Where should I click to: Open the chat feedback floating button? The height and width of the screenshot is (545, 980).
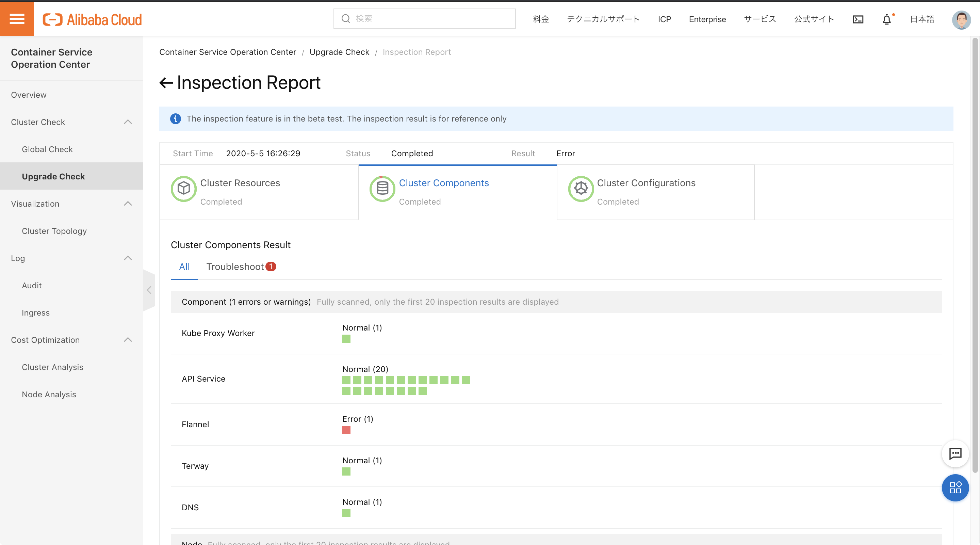pos(955,454)
